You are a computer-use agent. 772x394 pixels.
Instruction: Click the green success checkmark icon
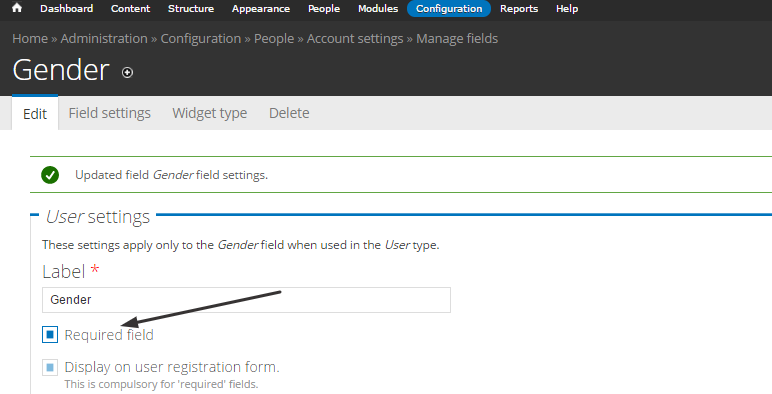(x=50, y=175)
